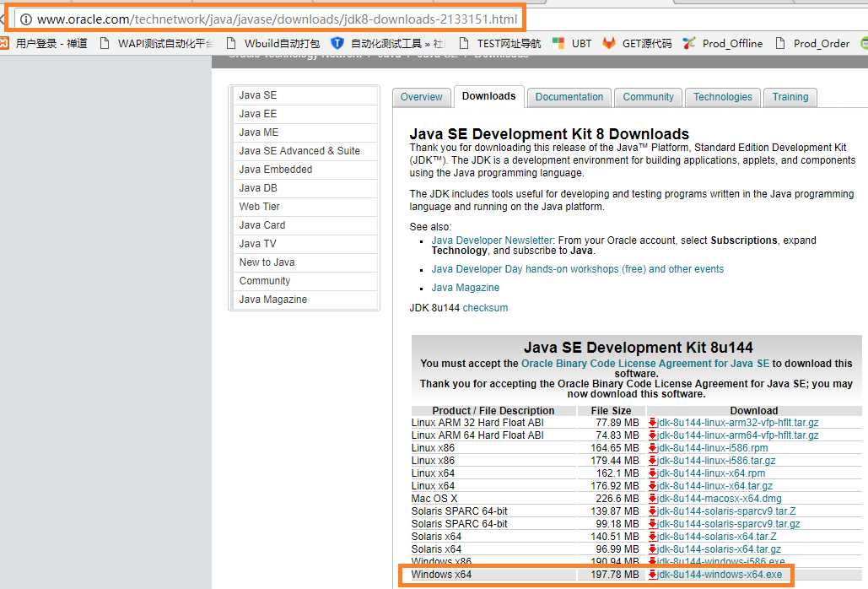Open Oracle Binary Code License Agreement link
This screenshot has height=589, width=868.
pyautogui.click(x=645, y=364)
